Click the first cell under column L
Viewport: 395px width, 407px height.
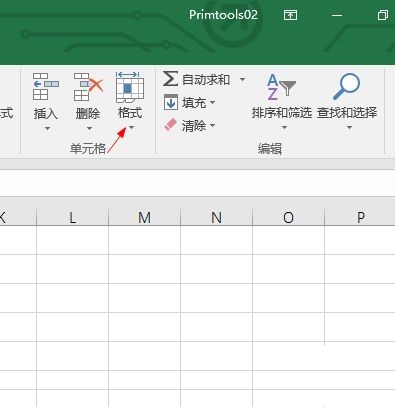72,240
